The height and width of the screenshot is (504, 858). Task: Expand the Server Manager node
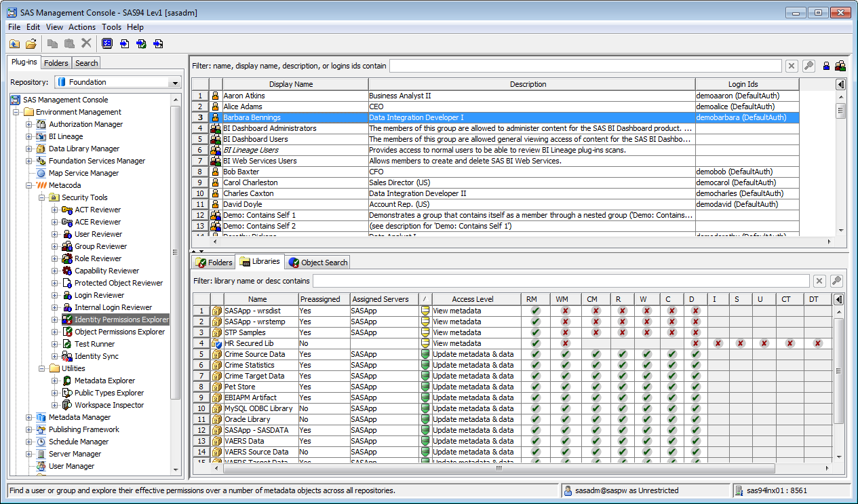pos(29,454)
